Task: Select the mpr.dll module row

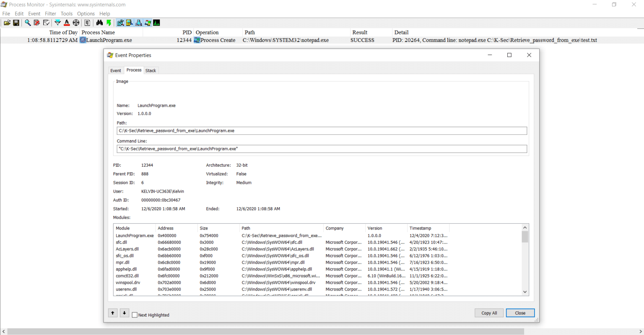Action: pyautogui.click(x=281, y=263)
